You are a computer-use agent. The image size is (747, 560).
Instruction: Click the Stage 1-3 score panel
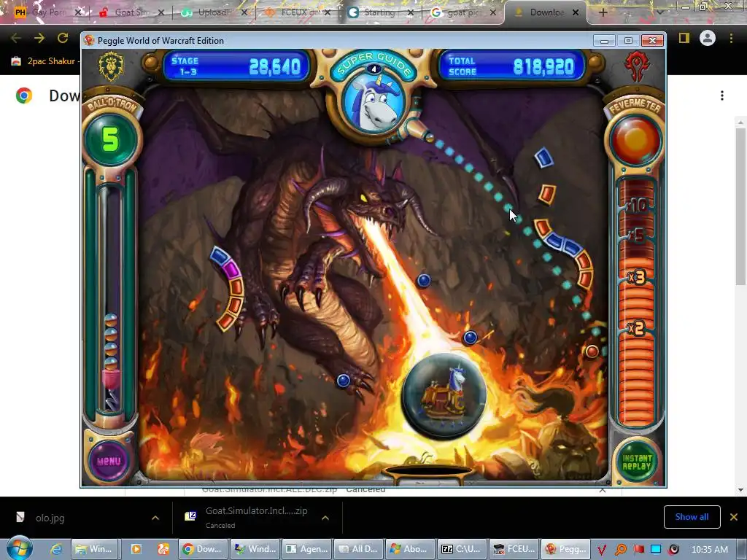(x=236, y=66)
